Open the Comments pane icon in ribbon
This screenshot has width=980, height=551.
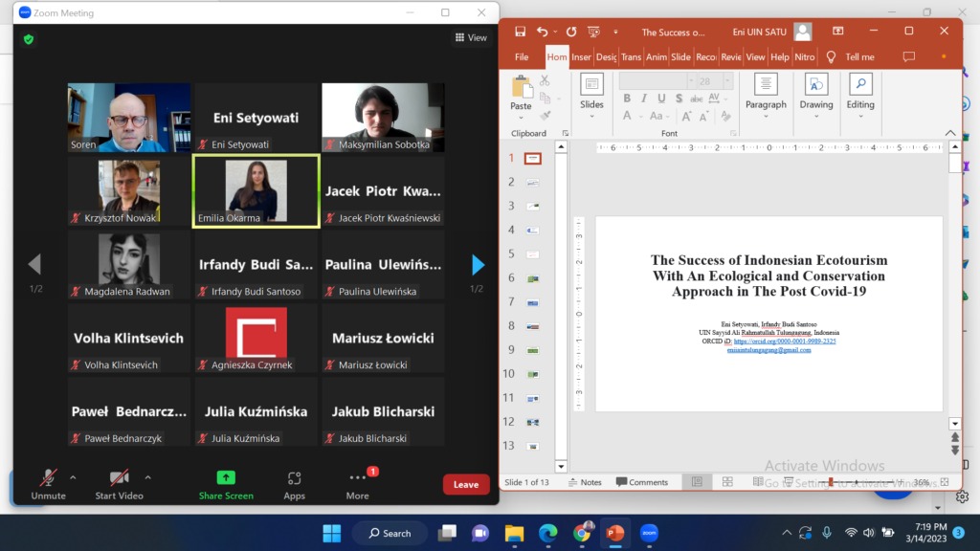[909, 56]
